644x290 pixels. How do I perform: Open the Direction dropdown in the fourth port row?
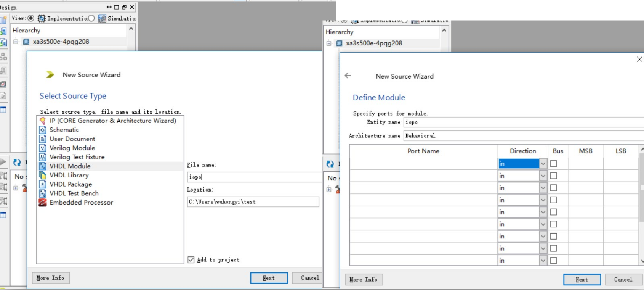pyautogui.click(x=543, y=200)
